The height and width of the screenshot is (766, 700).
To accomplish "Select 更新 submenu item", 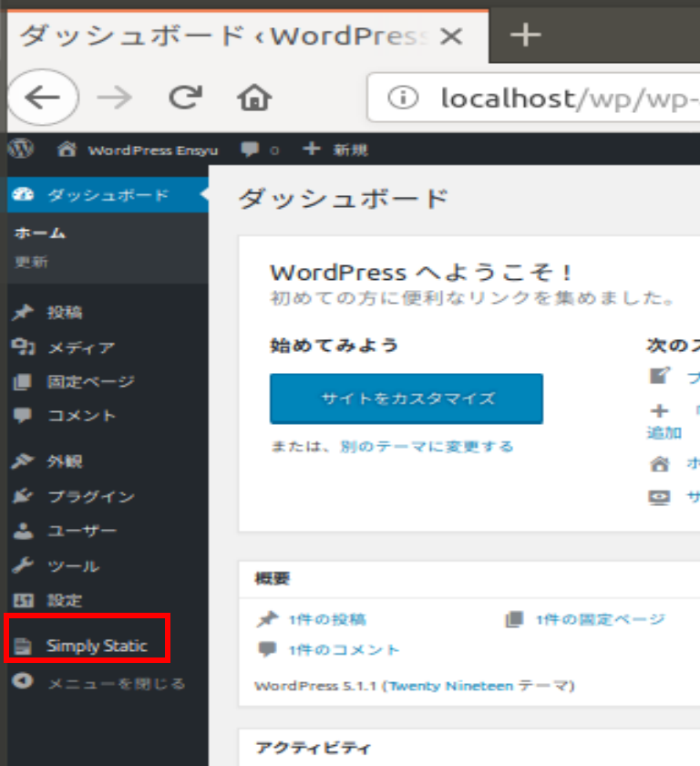I will pos(31,263).
